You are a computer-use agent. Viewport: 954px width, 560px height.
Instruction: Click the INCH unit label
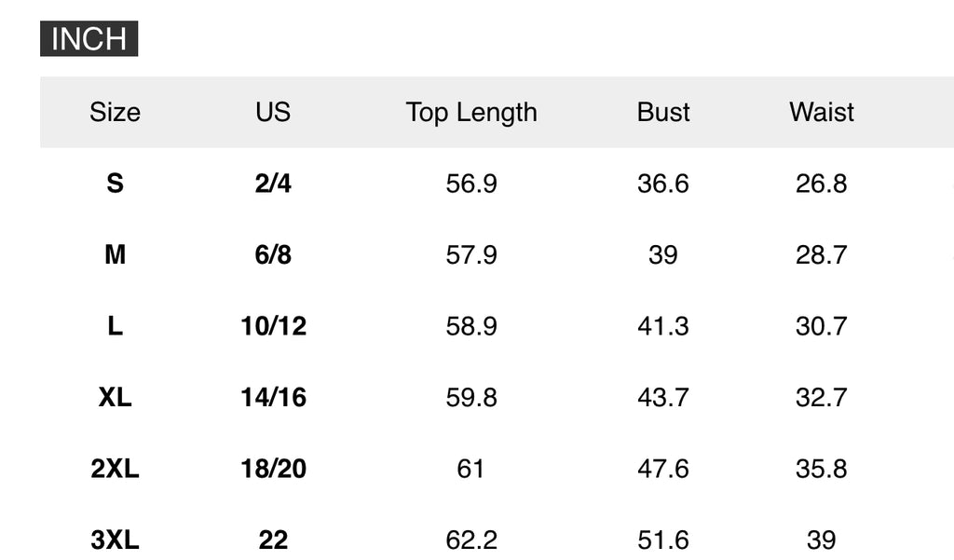pos(89,39)
